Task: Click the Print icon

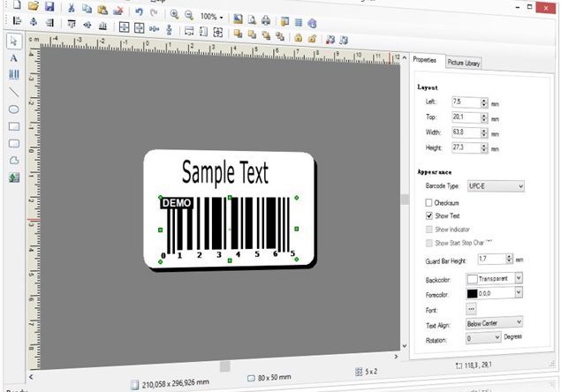Action: tap(266, 20)
